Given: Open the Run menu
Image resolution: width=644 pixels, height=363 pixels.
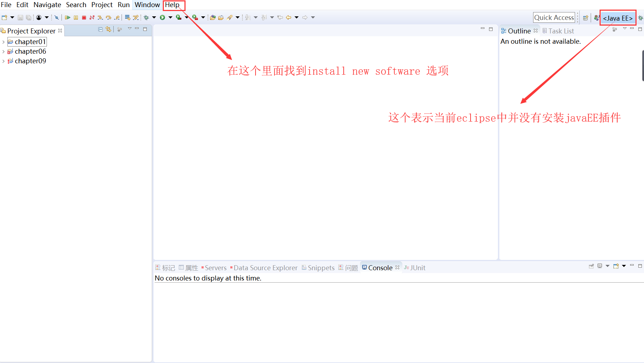Looking at the screenshot, I should (x=124, y=5).
